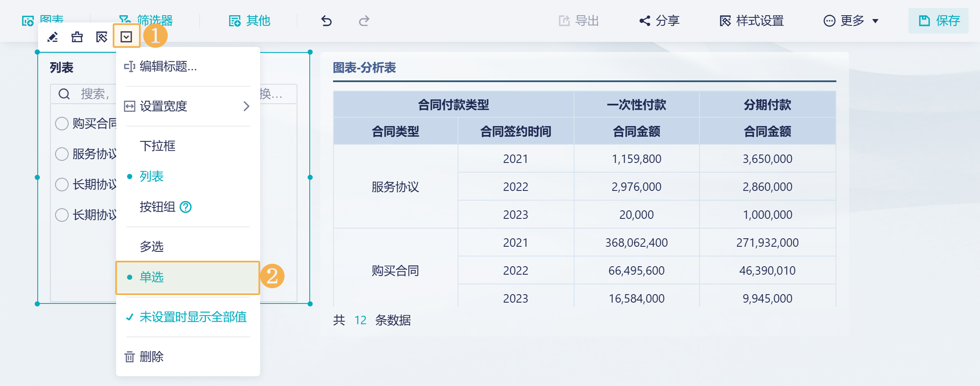
Task: Open the 筛选器 filter menu
Action: (146, 20)
